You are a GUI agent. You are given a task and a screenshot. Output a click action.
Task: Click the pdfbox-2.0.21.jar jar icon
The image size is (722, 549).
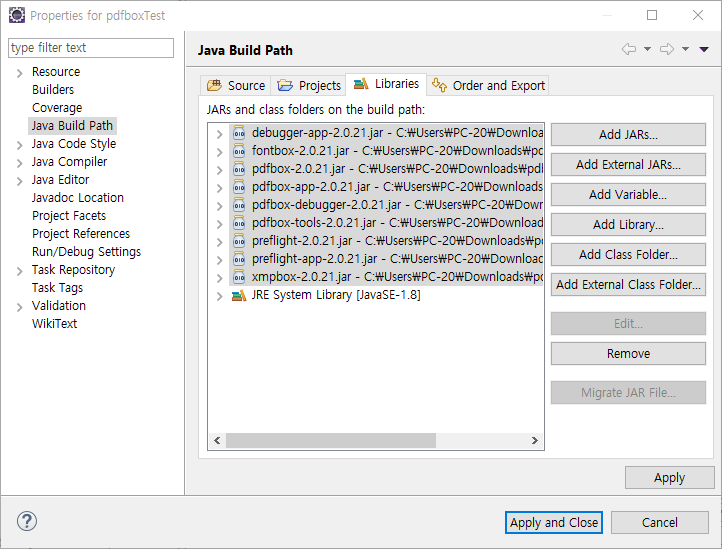(x=239, y=169)
